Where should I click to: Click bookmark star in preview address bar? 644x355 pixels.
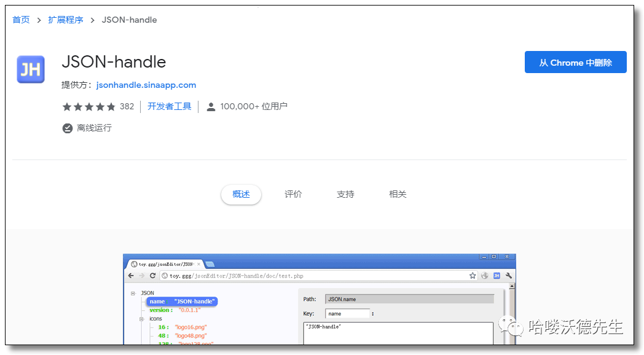473,275
